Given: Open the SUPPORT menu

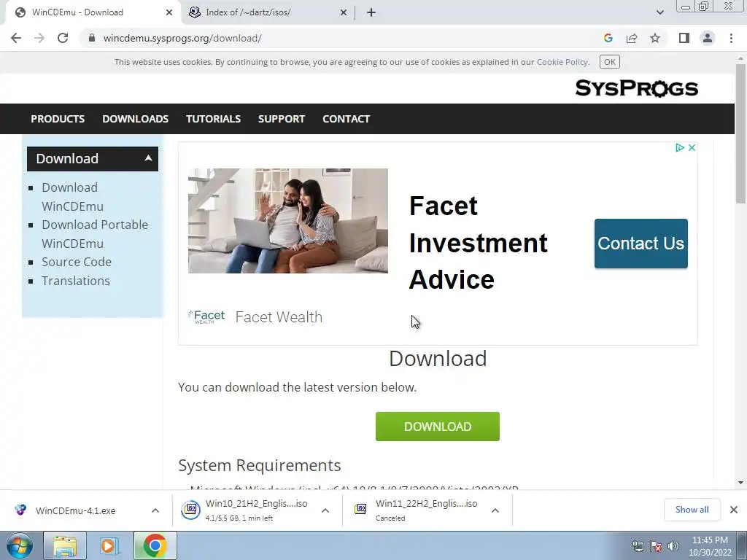Looking at the screenshot, I should tap(282, 119).
